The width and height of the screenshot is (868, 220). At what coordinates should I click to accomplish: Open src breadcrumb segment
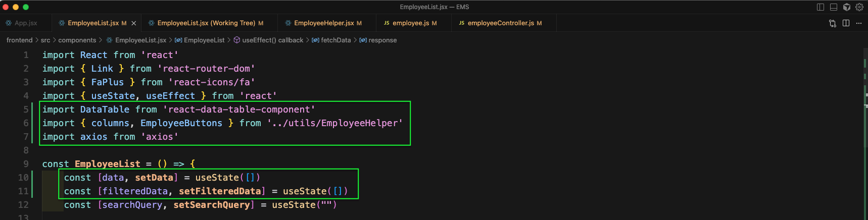pos(45,40)
